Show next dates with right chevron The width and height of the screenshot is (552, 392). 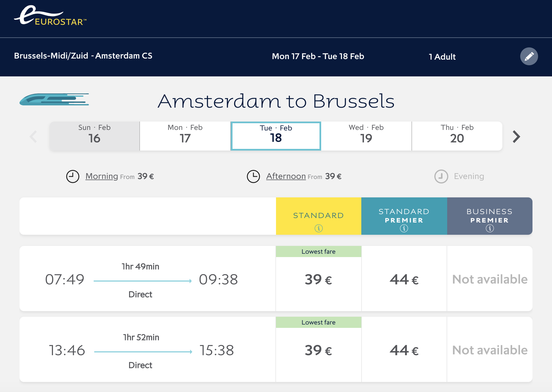[x=516, y=137]
